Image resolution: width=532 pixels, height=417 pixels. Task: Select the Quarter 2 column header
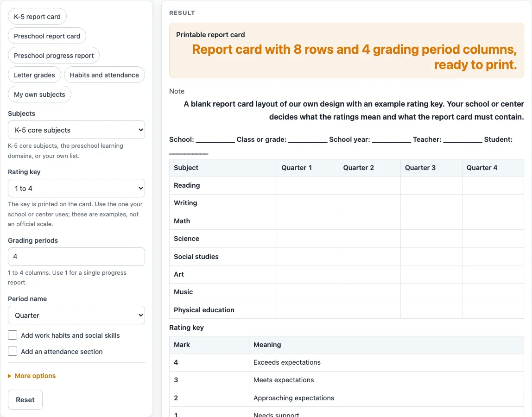tap(369, 168)
